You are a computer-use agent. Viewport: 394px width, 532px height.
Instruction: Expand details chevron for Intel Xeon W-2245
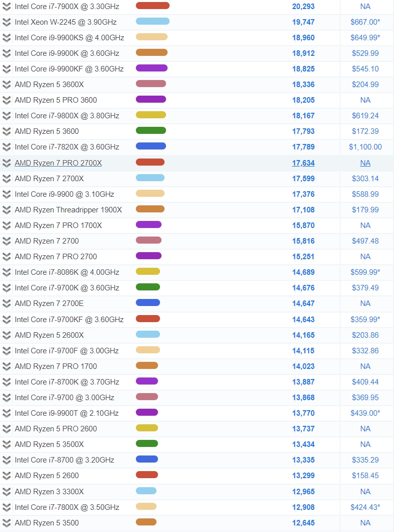[x=7, y=22]
